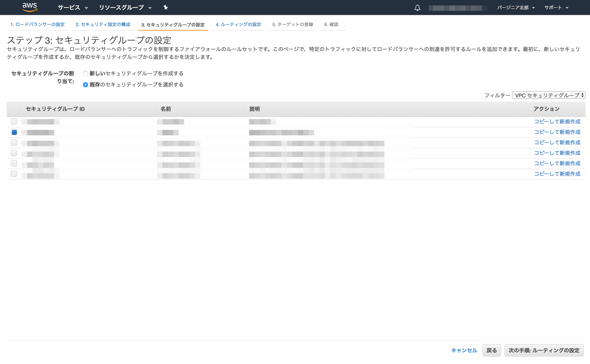The width and height of the screenshot is (590, 364).
Task: Check the fifth security group row checkbox
Action: click(14, 163)
